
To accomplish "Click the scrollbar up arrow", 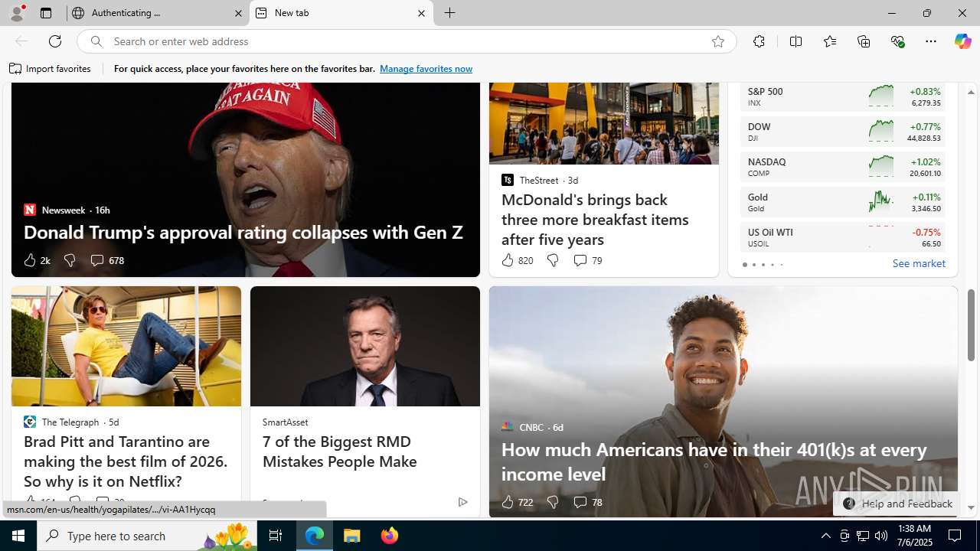I will 971,92.
